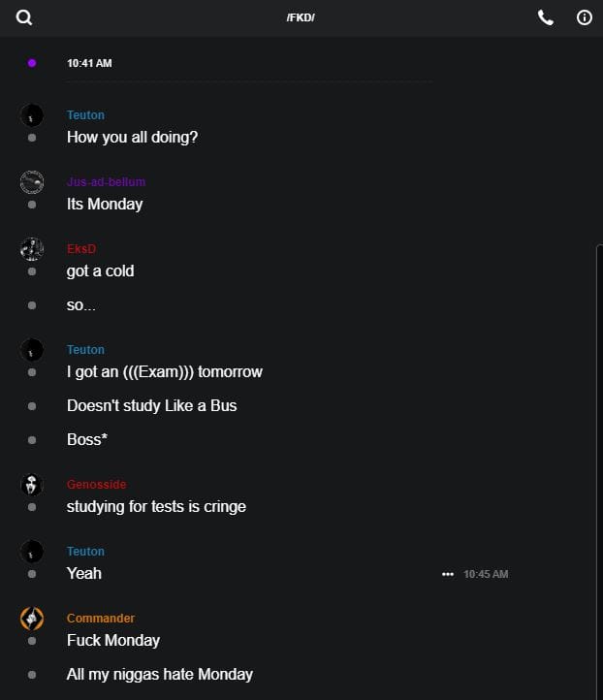Open the three-dot options next to Yeah

pos(447,574)
